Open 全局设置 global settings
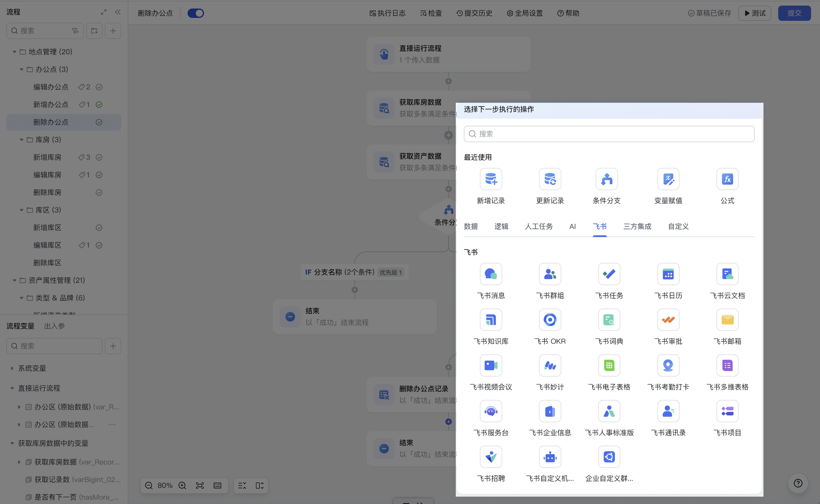This screenshot has height=504, width=820. (x=525, y=13)
